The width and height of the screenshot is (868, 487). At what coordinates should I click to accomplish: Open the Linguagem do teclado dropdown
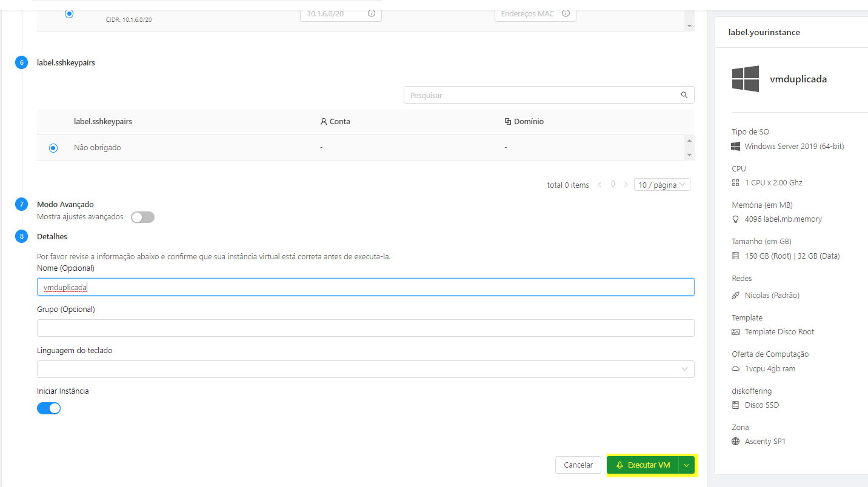[x=366, y=369]
